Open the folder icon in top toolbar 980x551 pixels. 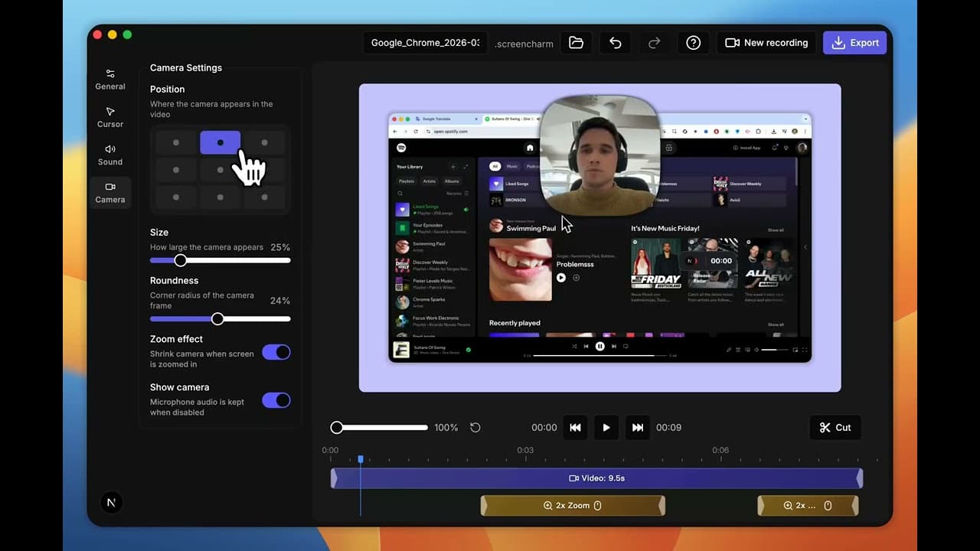click(577, 43)
